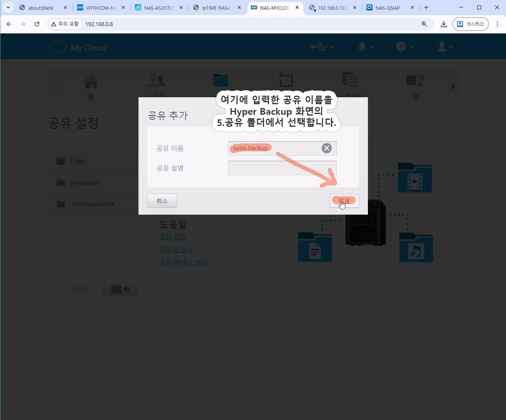Open the USB devices dropdown in header
This screenshot has height=420, width=506.
coord(322,47)
